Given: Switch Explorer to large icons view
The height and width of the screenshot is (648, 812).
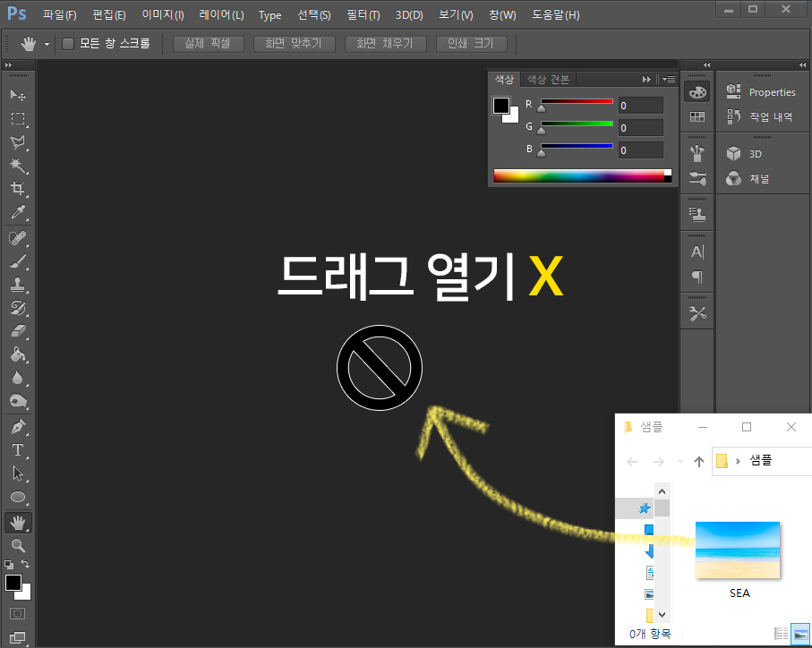Looking at the screenshot, I should pyautogui.click(x=800, y=634).
